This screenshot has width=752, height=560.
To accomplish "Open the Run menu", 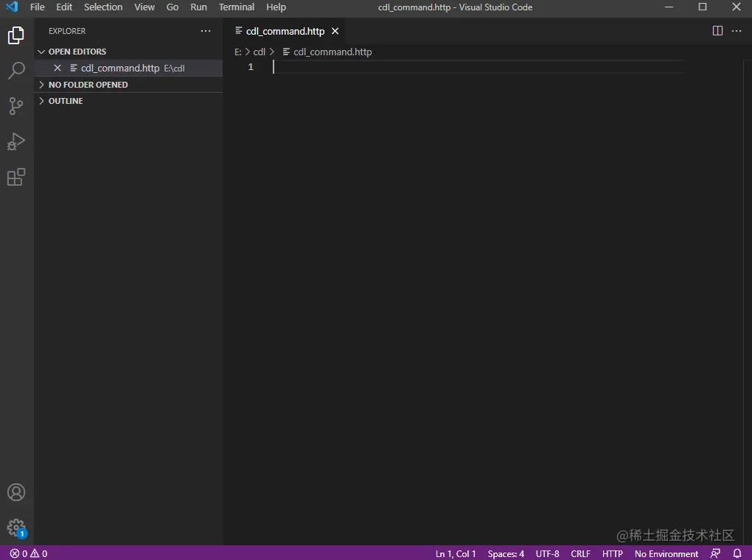I will [198, 7].
